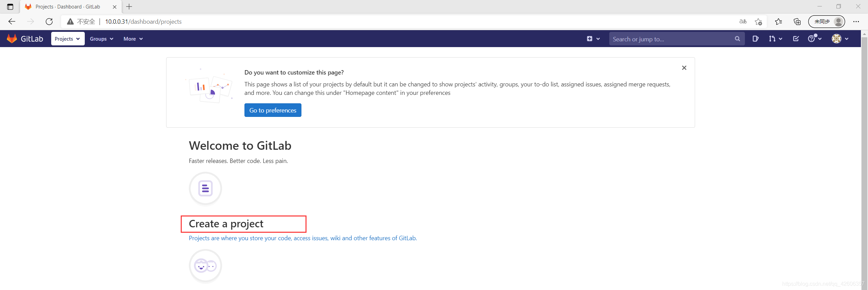868x290 pixels.
Task: Open the user avatar menu
Action: pyautogui.click(x=840, y=39)
